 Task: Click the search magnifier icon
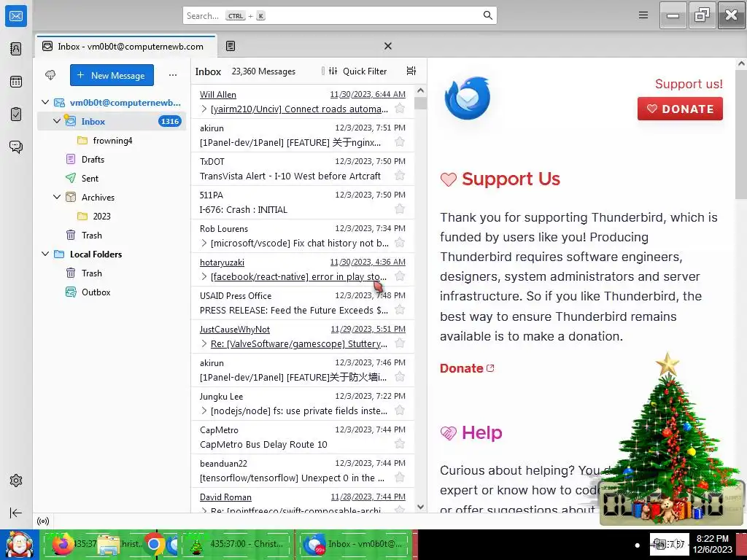487,15
